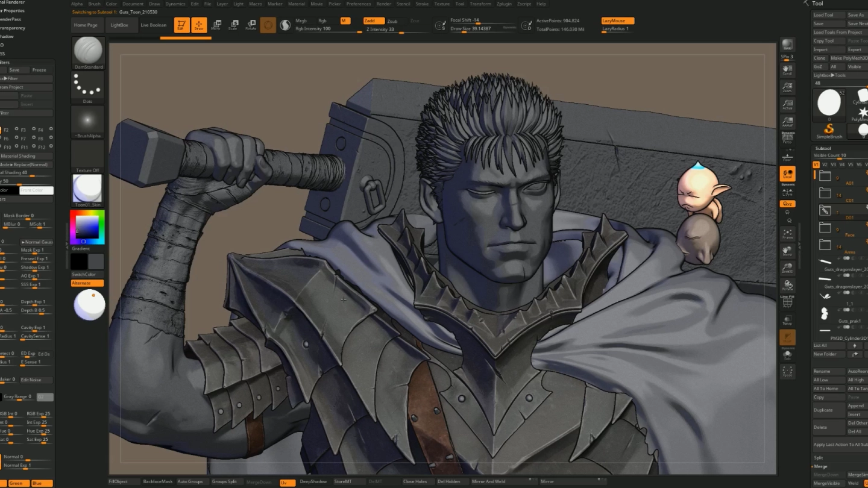Toggle the LazyMouse button
Image resolution: width=868 pixels, height=488 pixels.
[617, 21]
